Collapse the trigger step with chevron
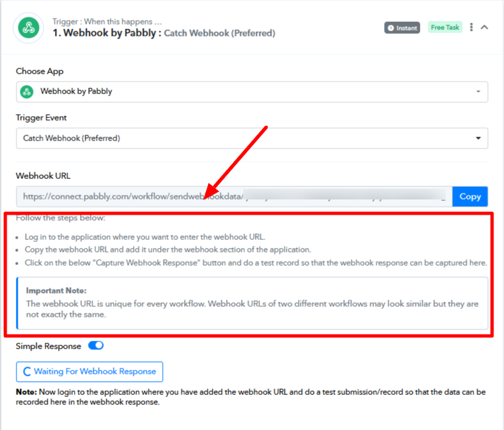504x430 pixels. 484,27
